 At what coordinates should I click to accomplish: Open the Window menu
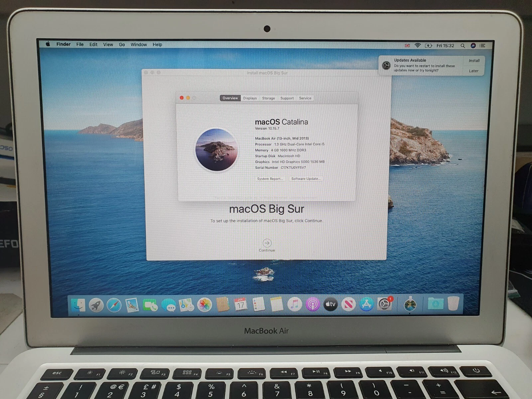tap(139, 45)
